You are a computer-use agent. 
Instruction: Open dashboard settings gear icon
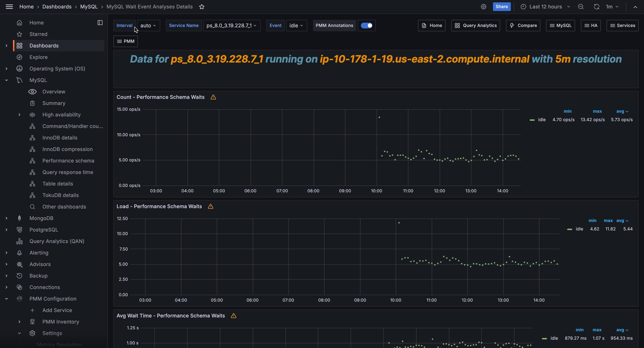coord(483,7)
